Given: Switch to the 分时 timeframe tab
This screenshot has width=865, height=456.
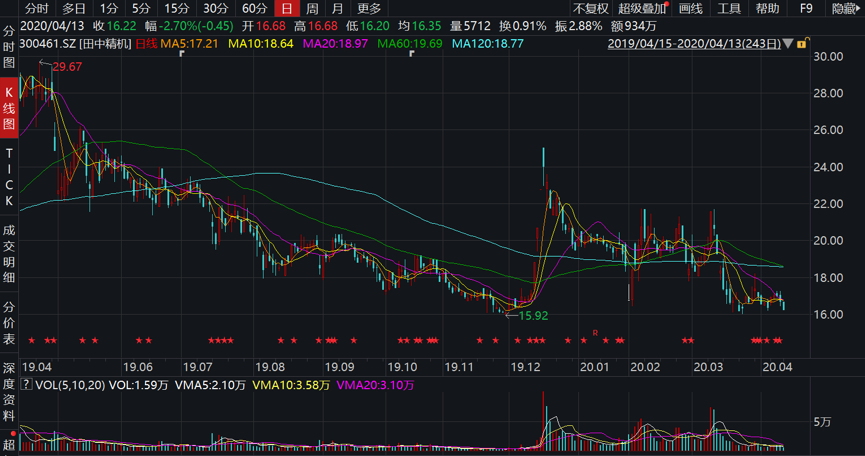Looking at the screenshot, I should [x=37, y=8].
